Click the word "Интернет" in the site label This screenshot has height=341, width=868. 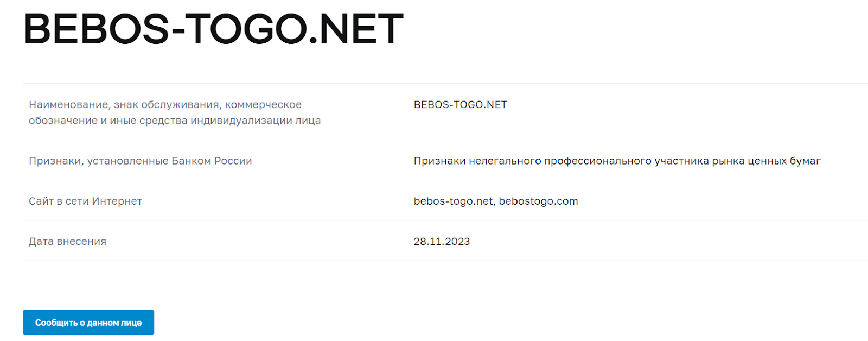coord(117,201)
